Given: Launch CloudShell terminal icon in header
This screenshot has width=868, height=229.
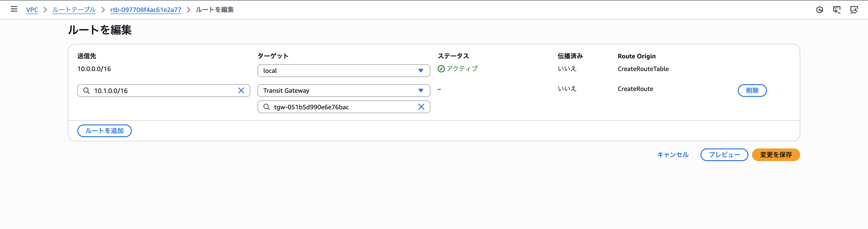Looking at the screenshot, I should point(837,10).
